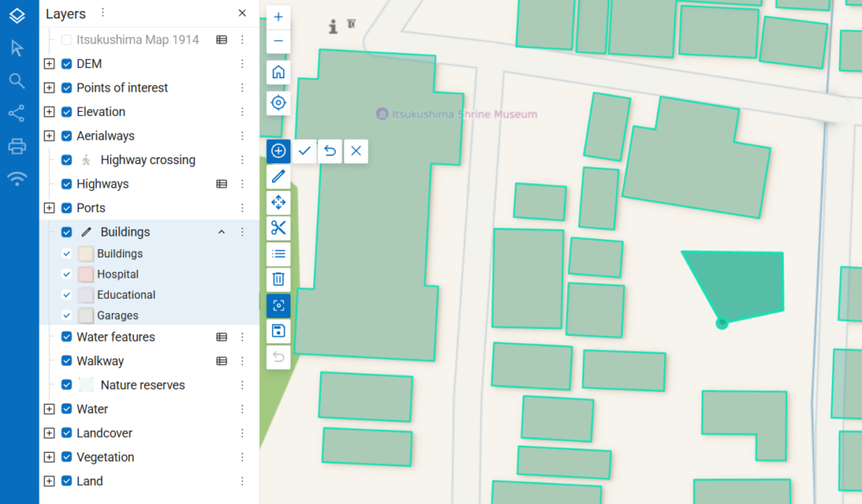
Task: Collapse the Buildings layer legend chevron
Action: coord(221,232)
